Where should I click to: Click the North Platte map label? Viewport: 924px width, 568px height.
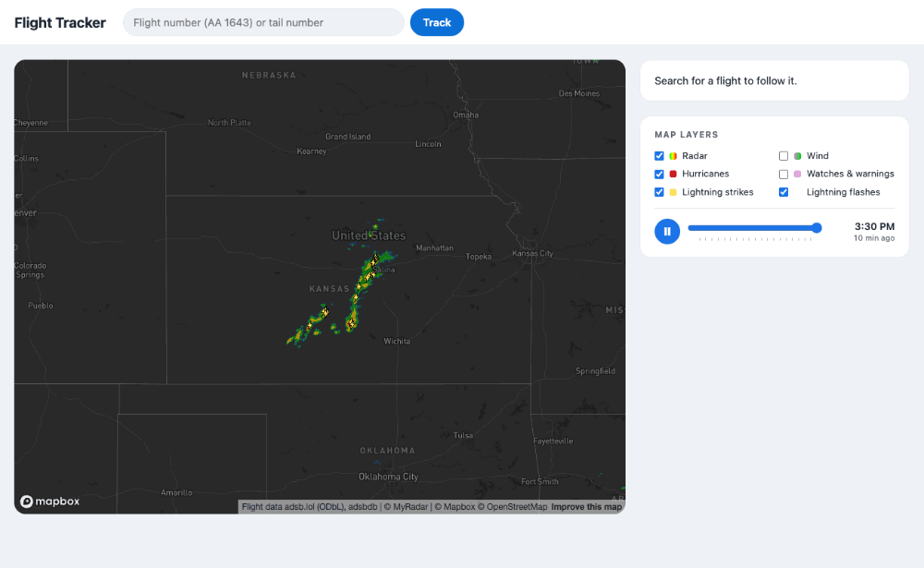point(229,123)
